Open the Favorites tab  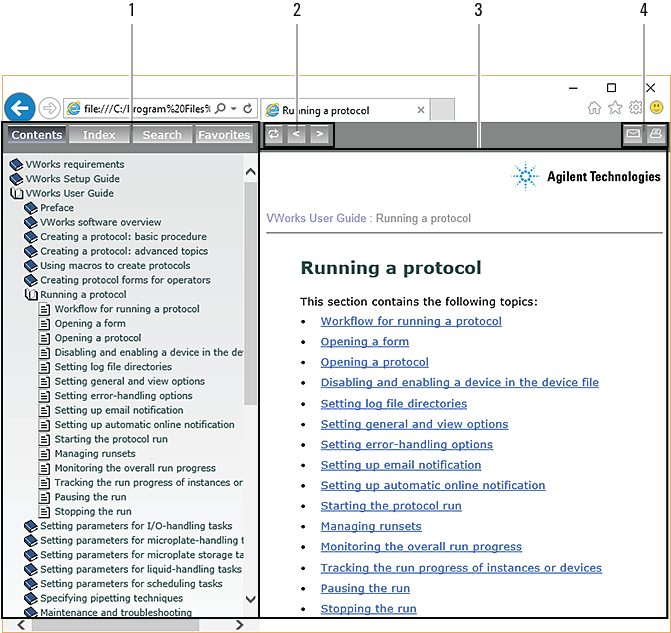click(x=224, y=135)
